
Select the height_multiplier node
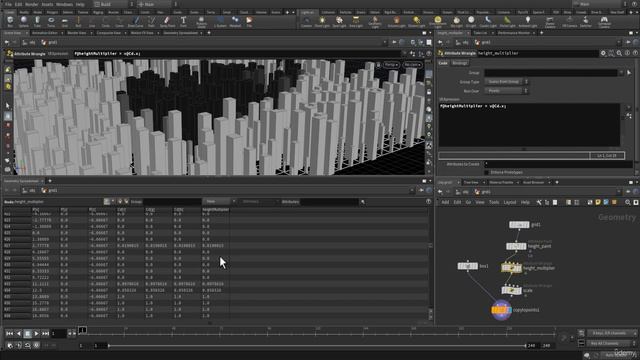click(511, 268)
